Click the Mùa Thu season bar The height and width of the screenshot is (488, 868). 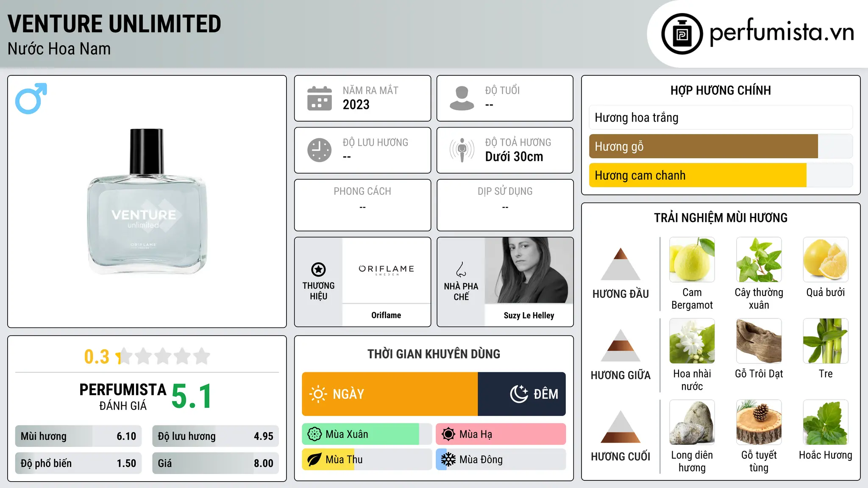pyautogui.click(x=367, y=460)
